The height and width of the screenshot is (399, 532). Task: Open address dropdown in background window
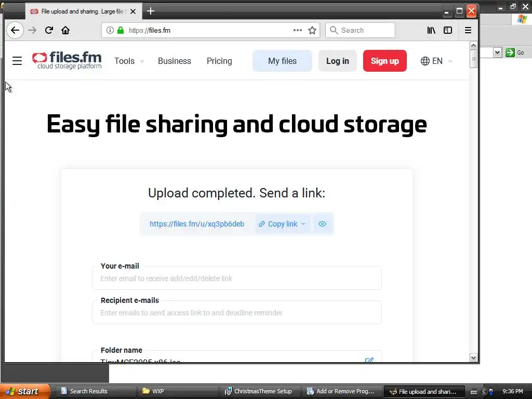(x=497, y=52)
